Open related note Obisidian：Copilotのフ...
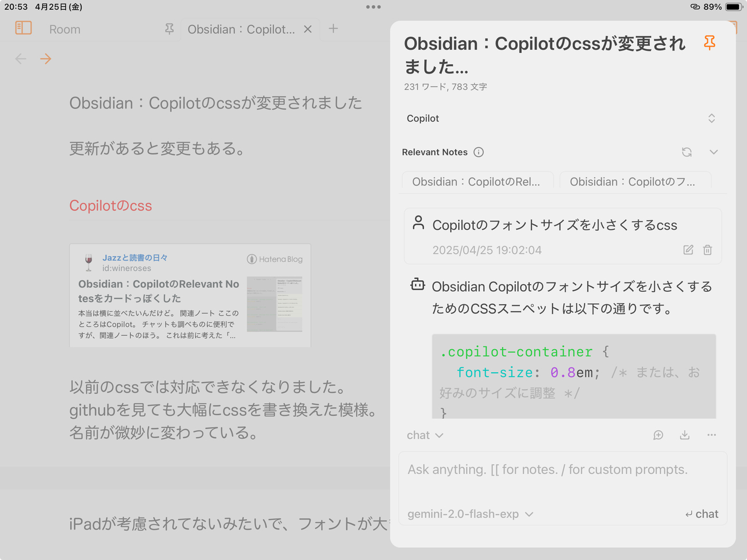The image size is (747, 560). click(x=635, y=181)
